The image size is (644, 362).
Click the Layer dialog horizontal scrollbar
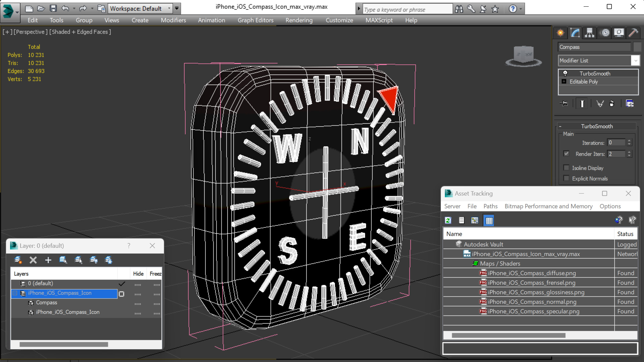pos(64,344)
